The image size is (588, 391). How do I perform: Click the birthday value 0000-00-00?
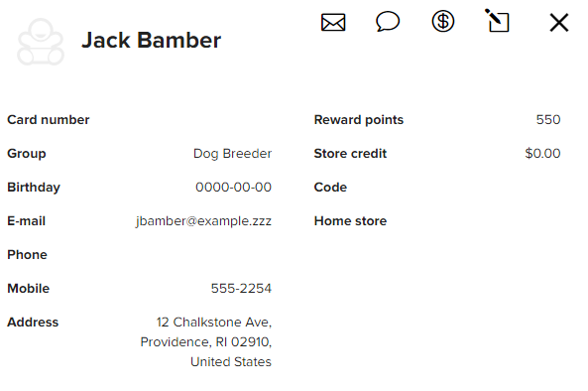(x=233, y=187)
